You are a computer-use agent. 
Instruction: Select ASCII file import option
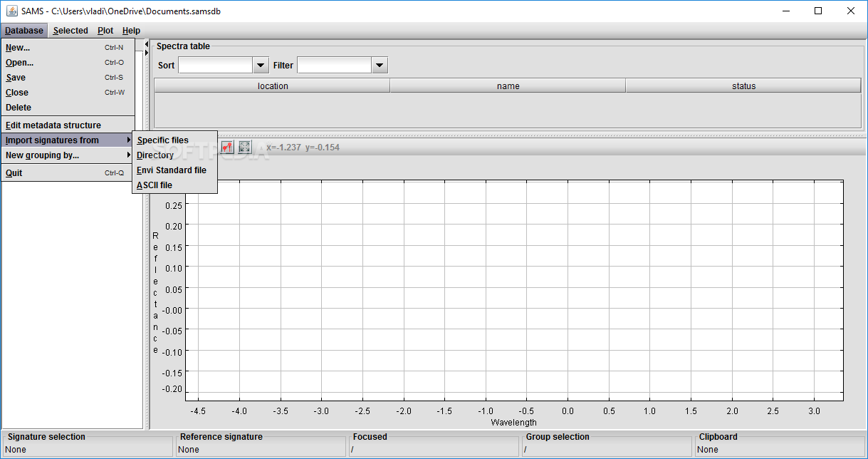tap(174, 185)
